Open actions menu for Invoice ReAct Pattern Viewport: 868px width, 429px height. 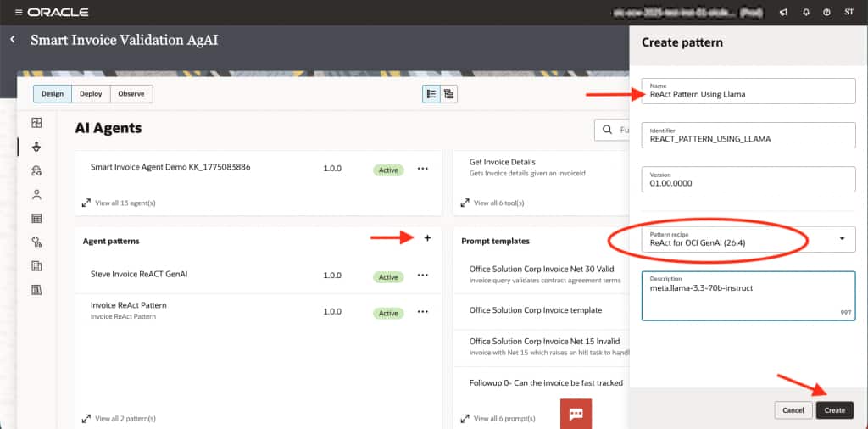tap(423, 312)
